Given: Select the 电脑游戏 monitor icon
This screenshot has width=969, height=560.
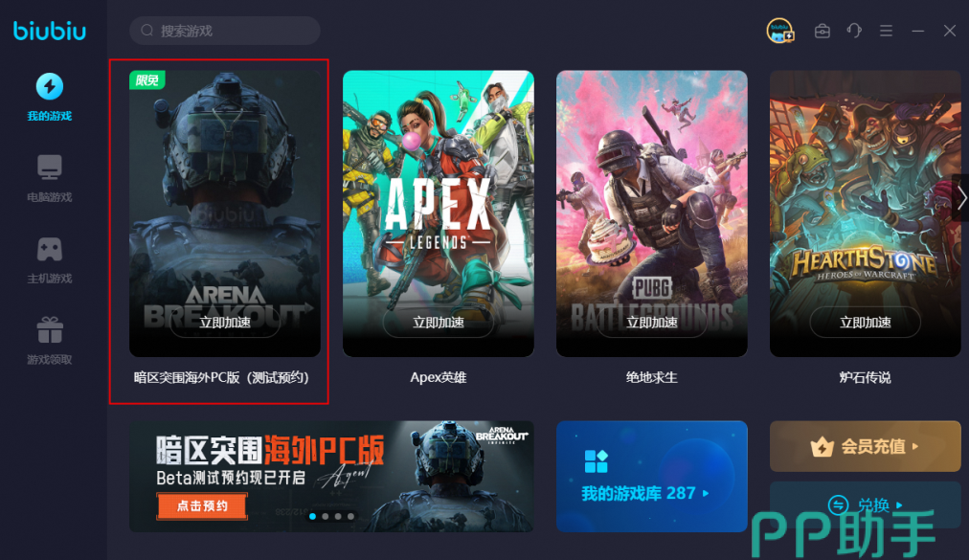Looking at the screenshot, I should pos(50,167).
